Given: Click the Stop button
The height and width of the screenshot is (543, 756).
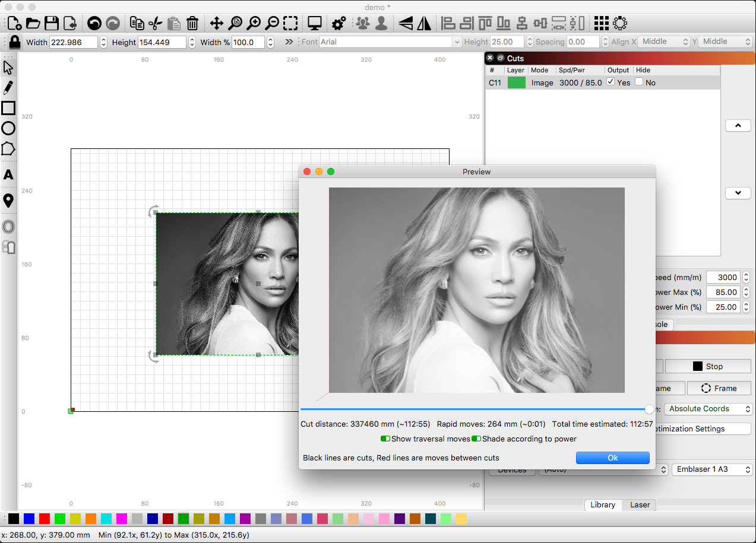Looking at the screenshot, I should click(x=707, y=366).
